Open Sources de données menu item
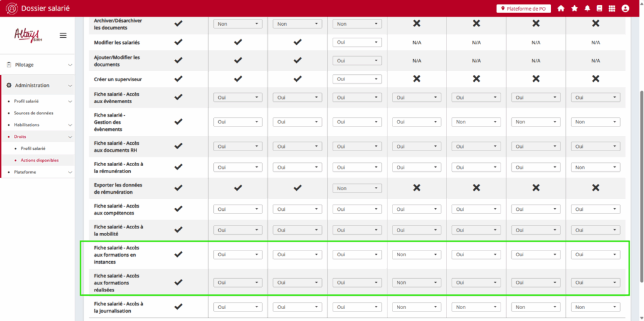Screen dimensions: 644x321 (34, 113)
